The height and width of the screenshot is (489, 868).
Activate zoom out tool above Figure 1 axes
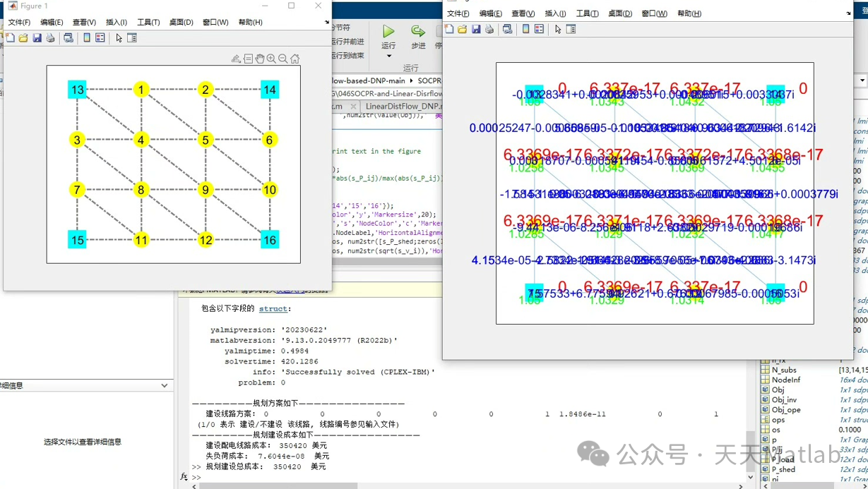pyautogui.click(x=283, y=59)
